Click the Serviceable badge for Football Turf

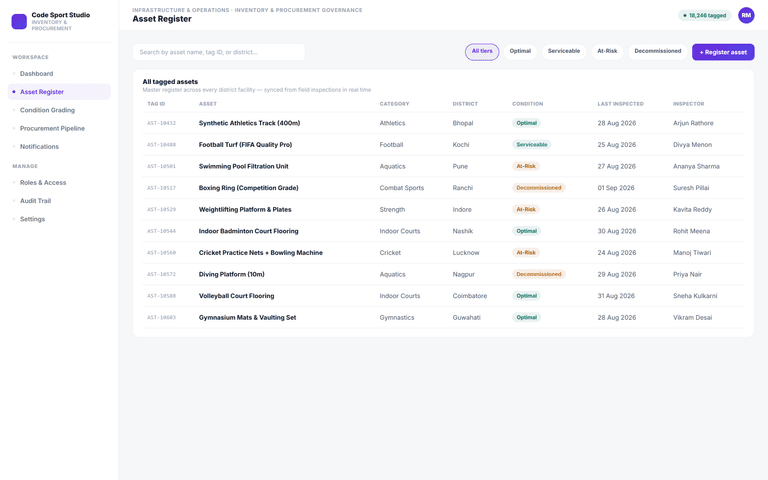click(x=532, y=144)
